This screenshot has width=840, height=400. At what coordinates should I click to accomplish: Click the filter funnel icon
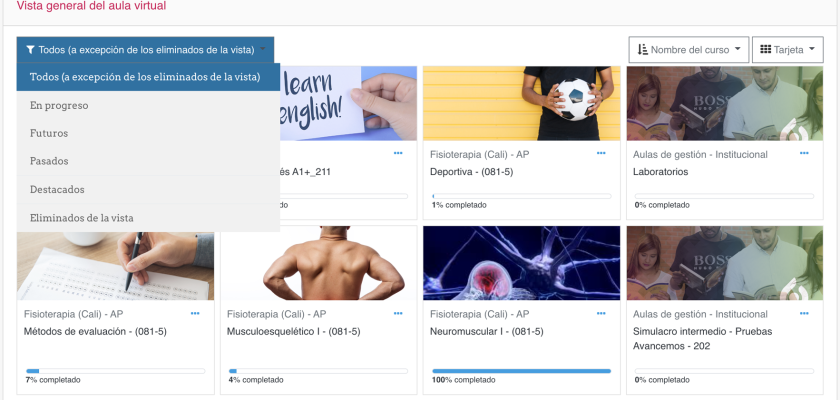31,50
